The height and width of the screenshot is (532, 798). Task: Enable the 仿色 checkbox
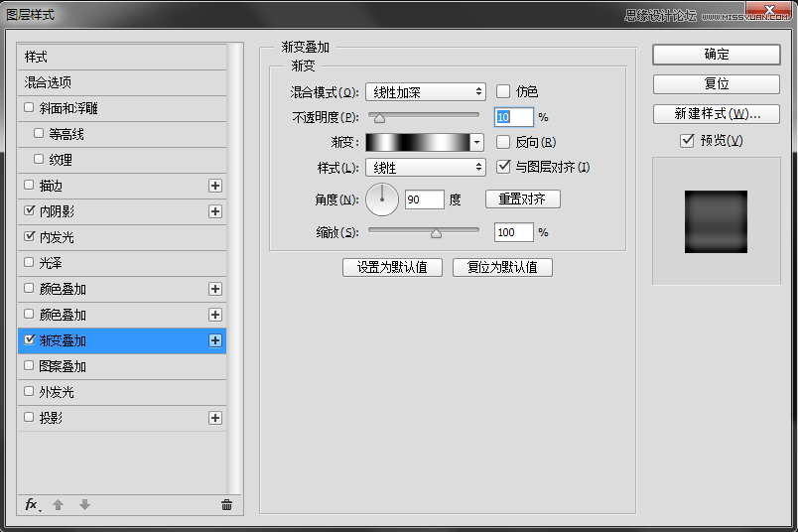503,91
